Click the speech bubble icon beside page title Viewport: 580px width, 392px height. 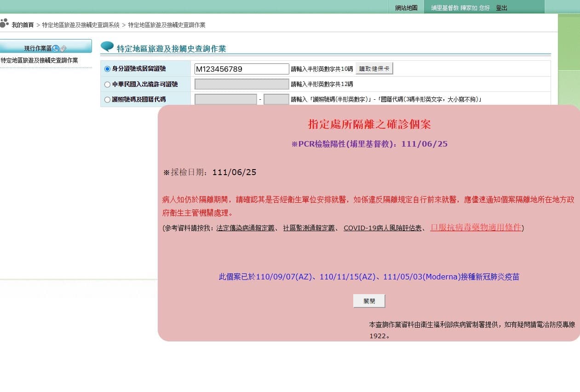tap(107, 46)
